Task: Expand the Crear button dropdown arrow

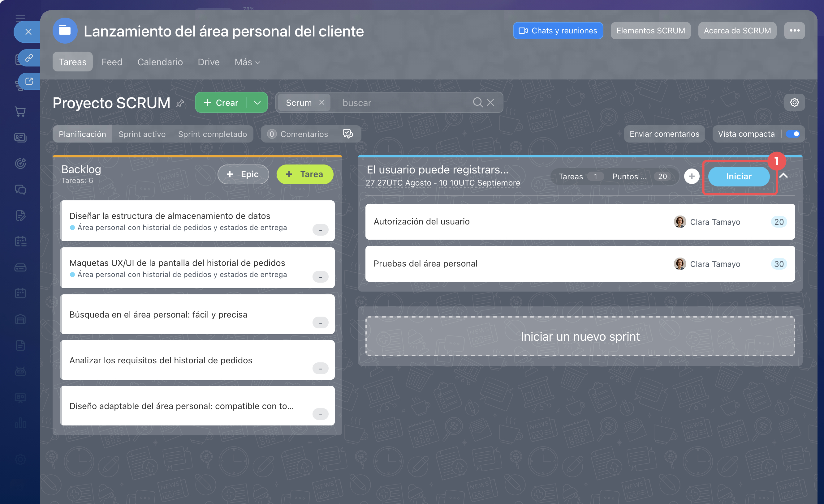Action: pos(257,102)
